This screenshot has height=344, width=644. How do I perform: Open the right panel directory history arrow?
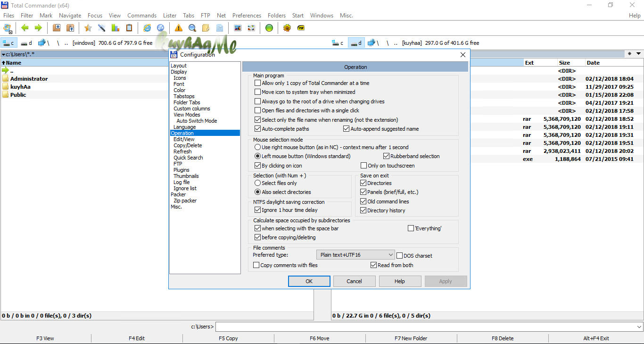639,54
